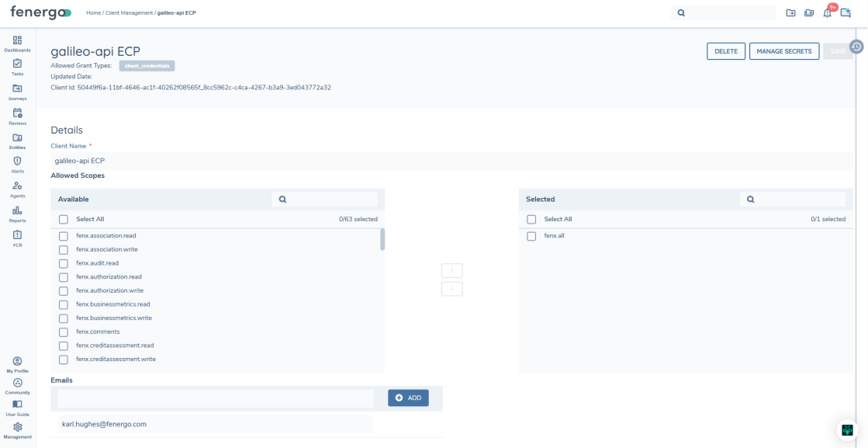Click the Available scopes search field

click(x=324, y=200)
